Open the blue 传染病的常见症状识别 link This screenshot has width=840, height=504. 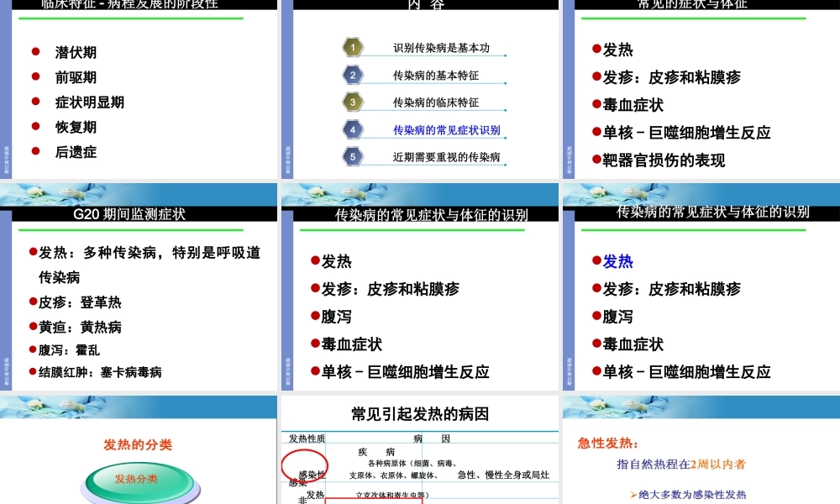pos(445,129)
